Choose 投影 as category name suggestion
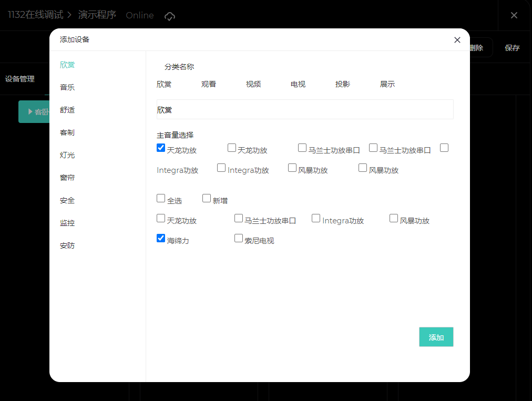The image size is (532, 401). 343,84
